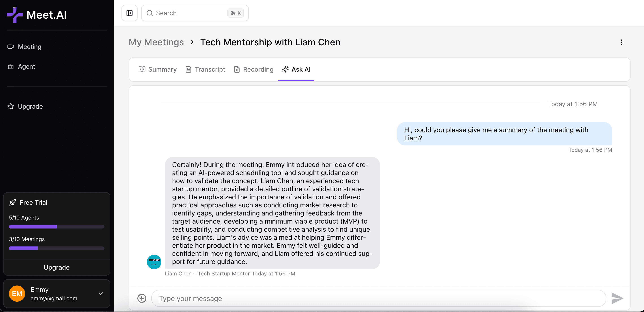
Task: Click Liam Chen's agent avatar
Action: click(x=154, y=262)
